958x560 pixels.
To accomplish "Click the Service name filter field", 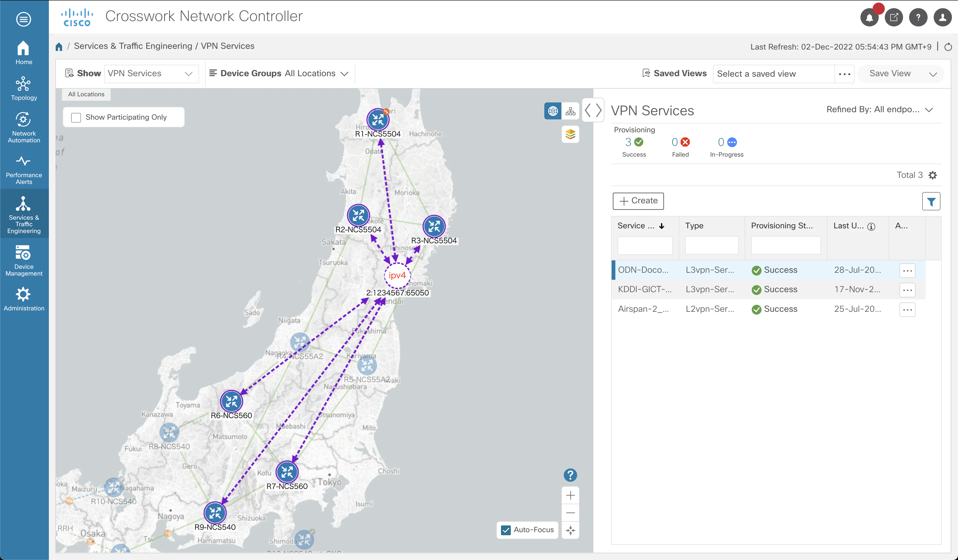I will coord(645,245).
